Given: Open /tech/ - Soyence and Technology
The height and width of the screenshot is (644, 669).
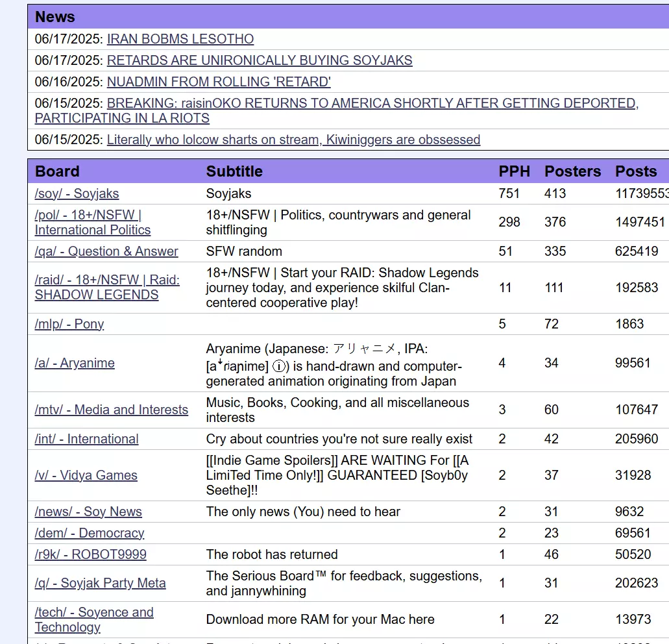Looking at the screenshot, I should coord(94,619).
